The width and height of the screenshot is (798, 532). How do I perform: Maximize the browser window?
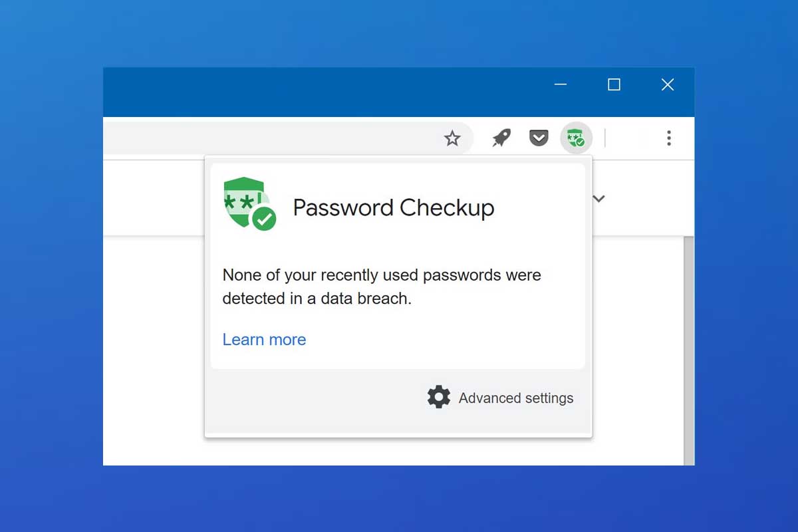point(614,84)
